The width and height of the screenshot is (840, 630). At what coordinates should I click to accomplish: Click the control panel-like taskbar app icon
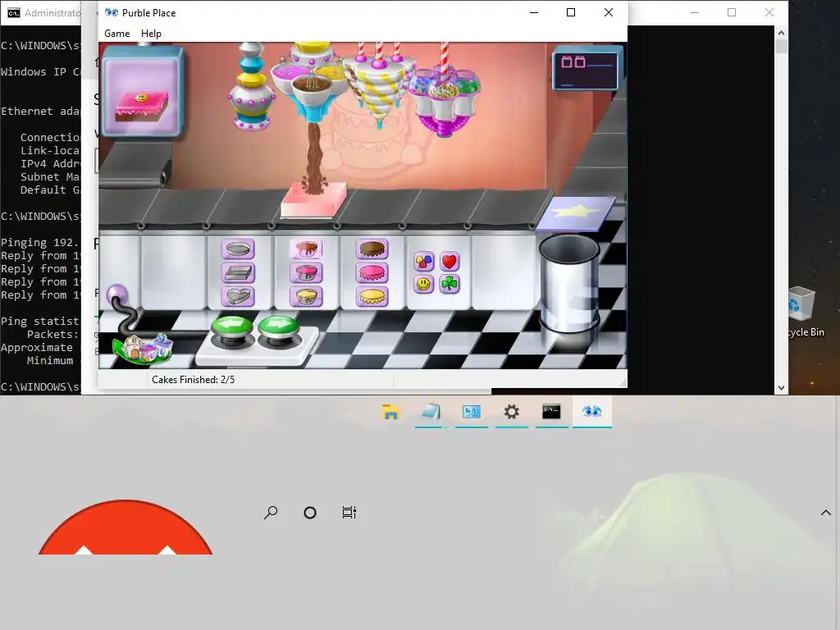point(472,412)
